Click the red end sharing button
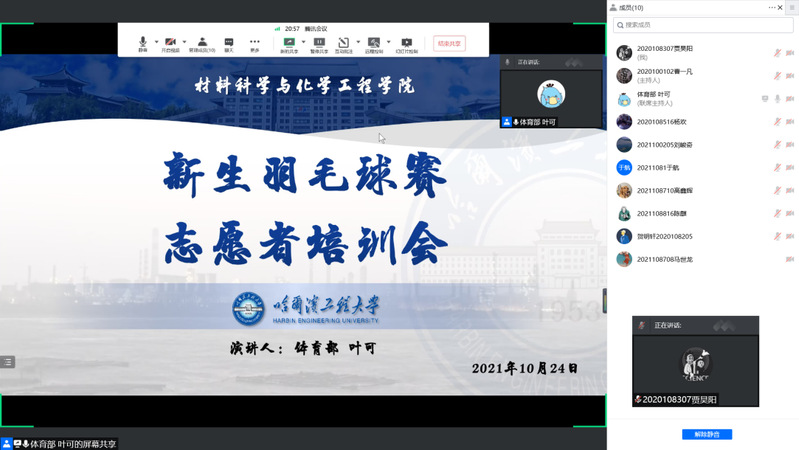 [449, 43]
